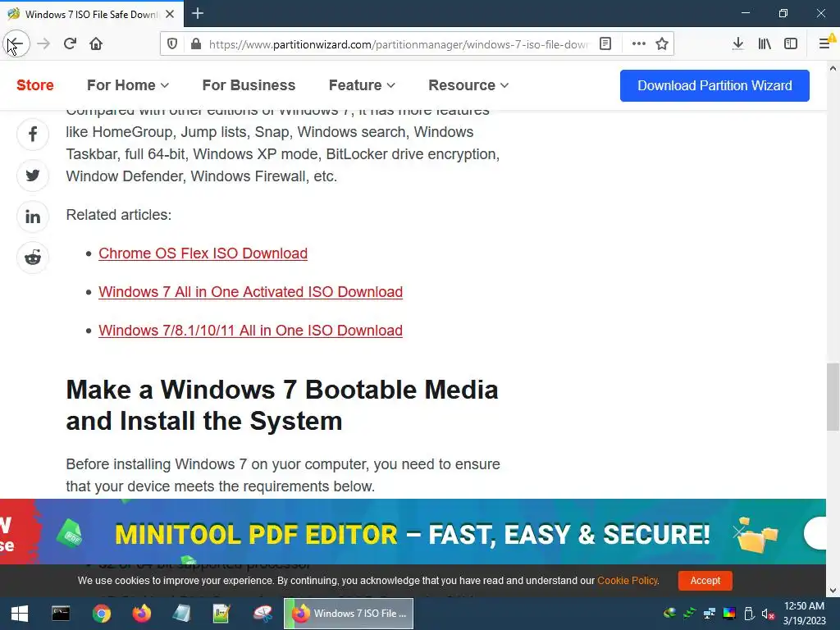Share article on Reddit
840x630 pixels.
[33, 258]
